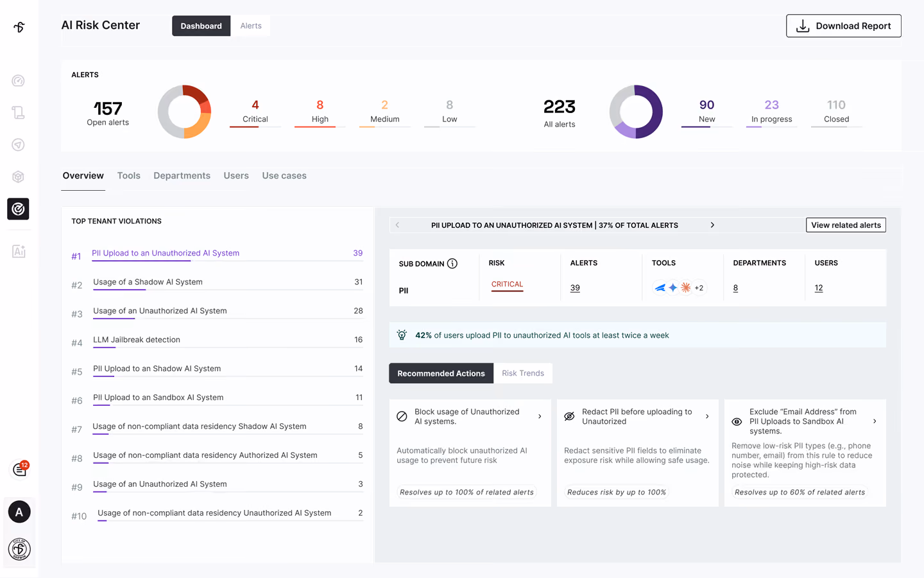
Task: Click the orange starburst tool logo
Action: point(686,288)
